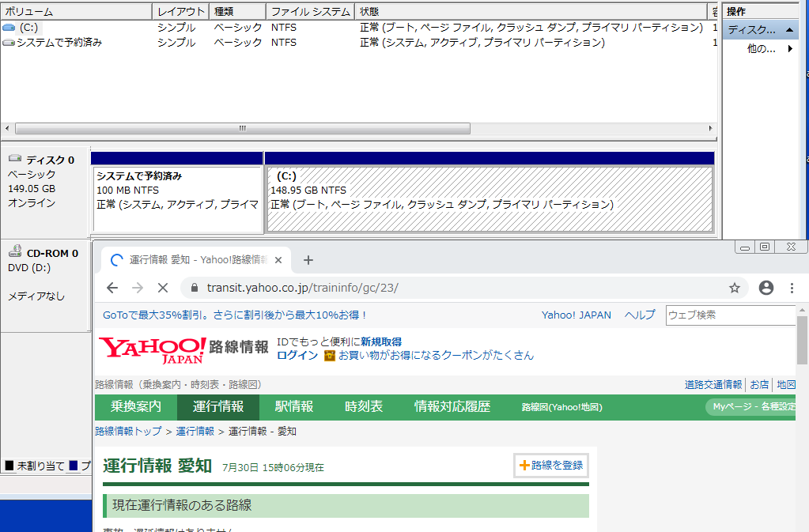Click the 路線情報トップ breadcrumb link
Screen dimensions: 809x532
tap(128, 432)
